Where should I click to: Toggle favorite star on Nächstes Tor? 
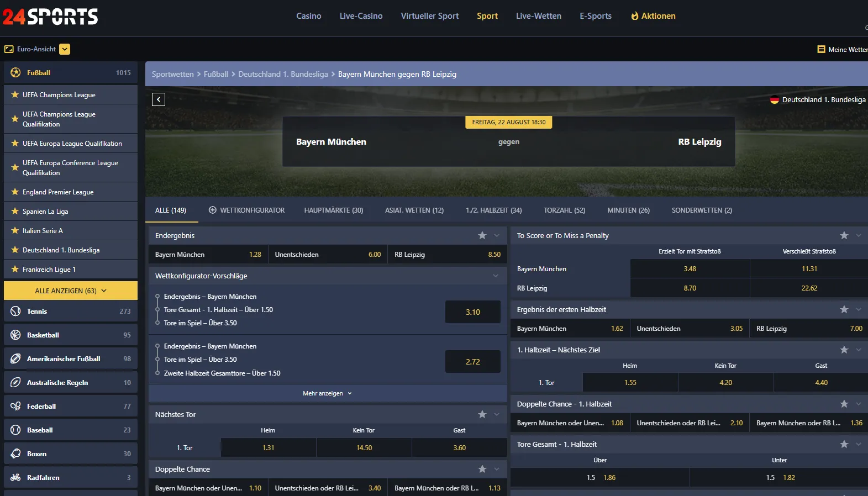pos(482,414)
